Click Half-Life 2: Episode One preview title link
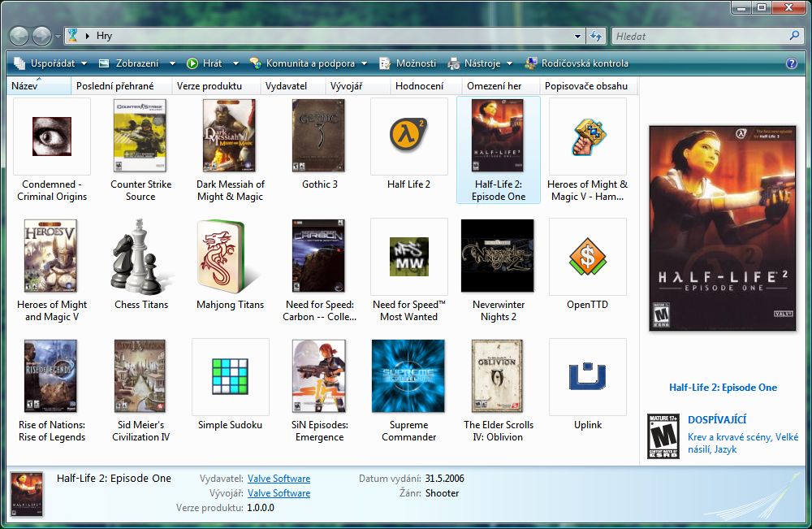 point(723,388)
